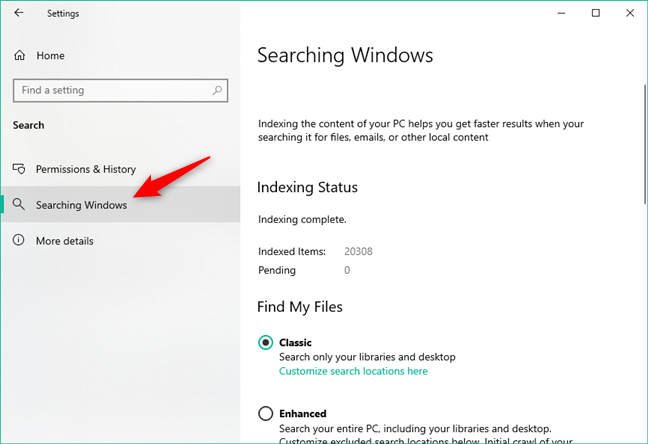Click the 'Search your entire PC' description text

coord(426,435)
